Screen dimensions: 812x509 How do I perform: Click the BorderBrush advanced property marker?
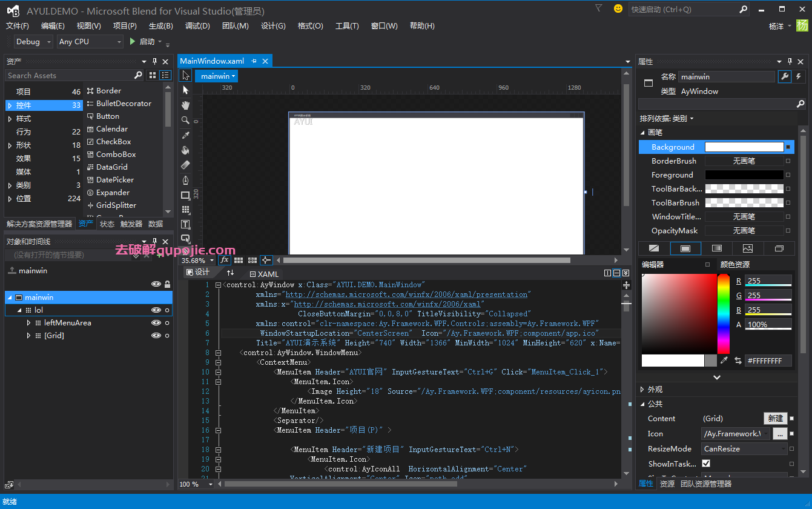click(788, 161)
